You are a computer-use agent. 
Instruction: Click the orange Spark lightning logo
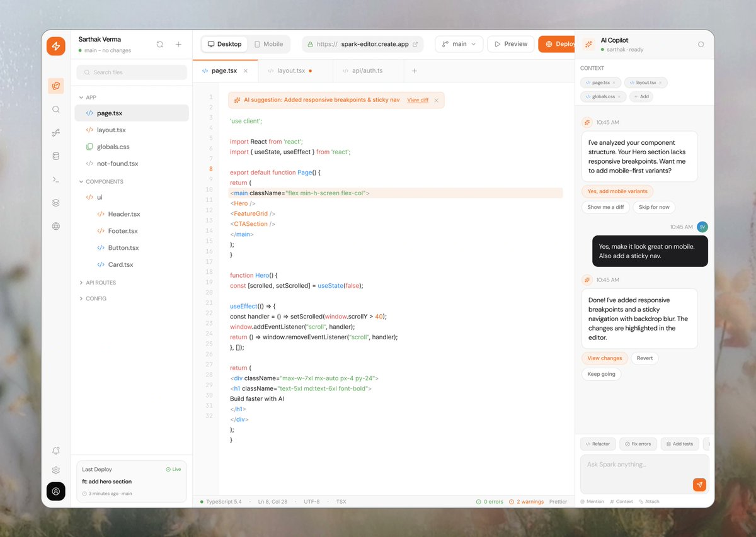coord(56,46)
